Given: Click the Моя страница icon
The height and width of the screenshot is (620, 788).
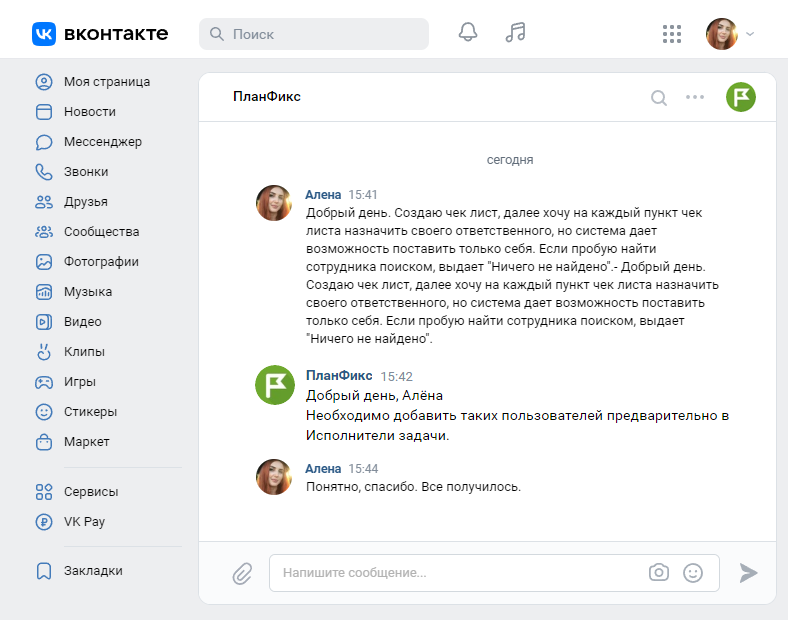Looking at the screenshot, I should click(44, 82).
